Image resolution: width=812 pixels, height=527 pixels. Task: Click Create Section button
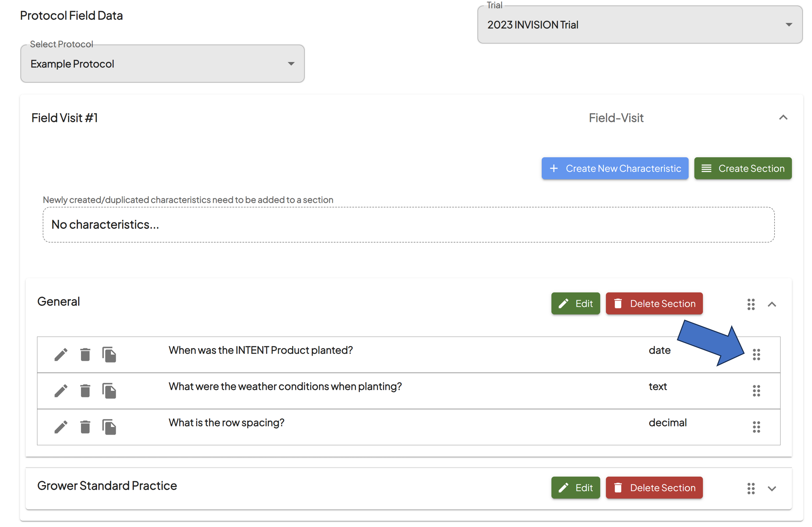click(743, 168)
